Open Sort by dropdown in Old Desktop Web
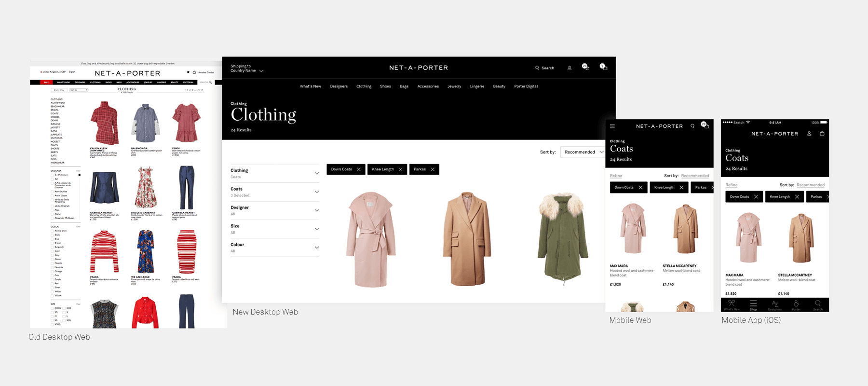Image resolution: width=868 pixels, height=386 pixels. (79, 90)
